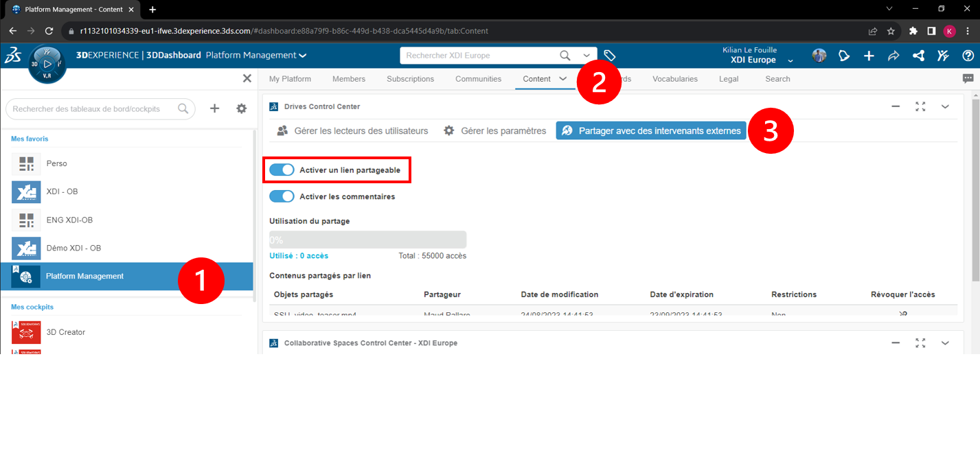Add new dashboard with plus icon

pos(214,108)
